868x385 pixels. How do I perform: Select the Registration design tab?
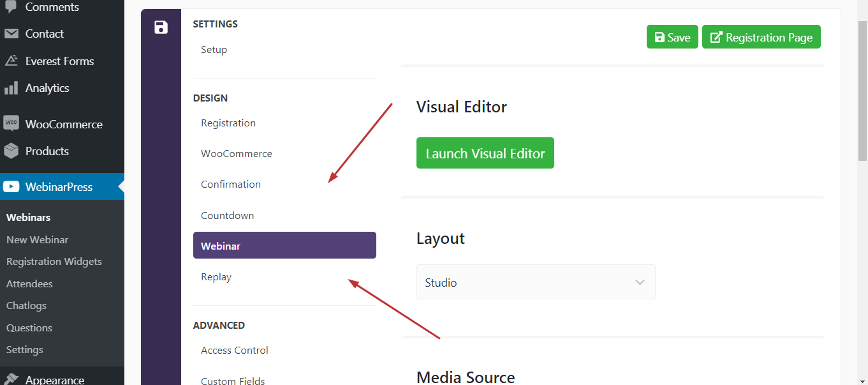click(x=284, y=123)
